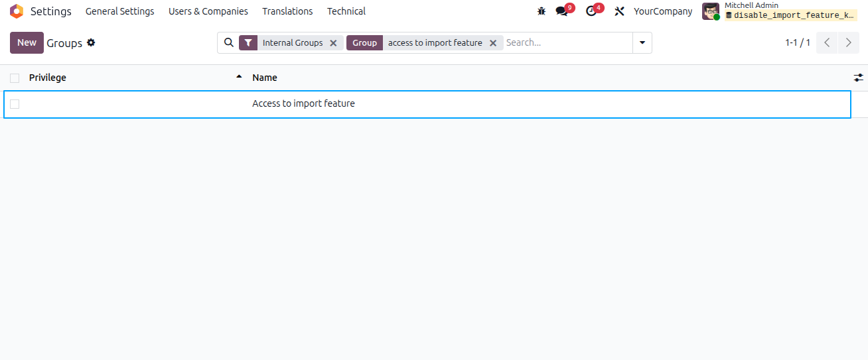The height and width of the screenshot is (360, 868).
Task: Click the search magnifier icon
Action: tap(229, 42)
